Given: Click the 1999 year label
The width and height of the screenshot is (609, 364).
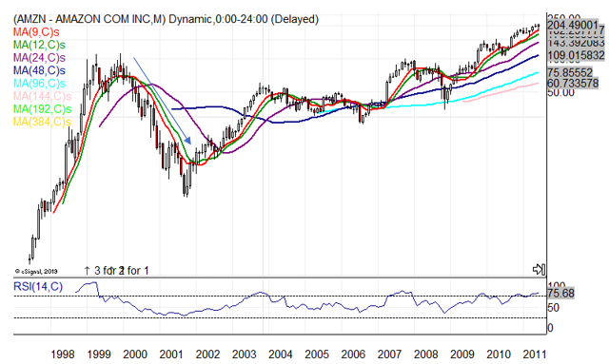Looking at the screenshot, I should click(x=99, y=354).
